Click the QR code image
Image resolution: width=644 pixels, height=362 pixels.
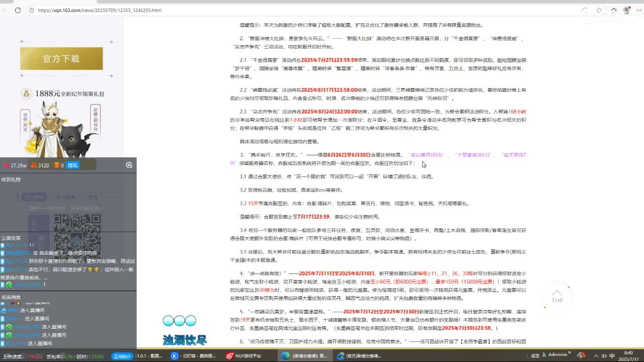[x=77, y=232]
